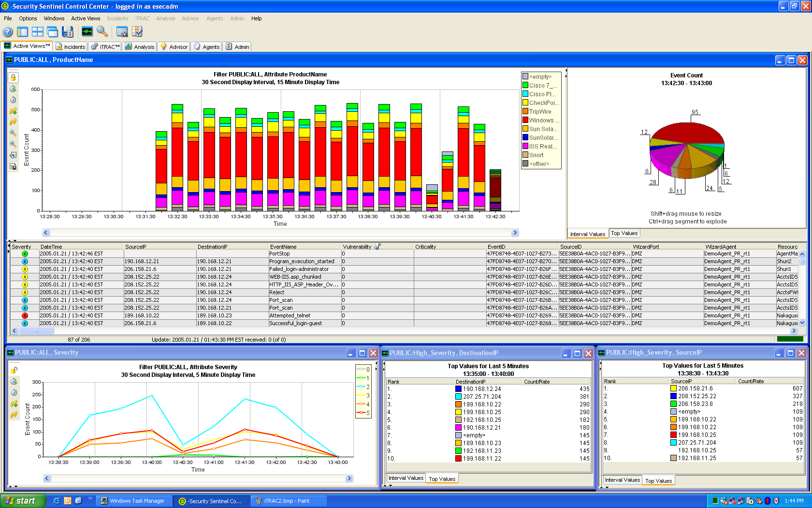This screenshot has width=812, height=508.
Task: Switch to the Advisor tab
Action: tap(174, 46)
